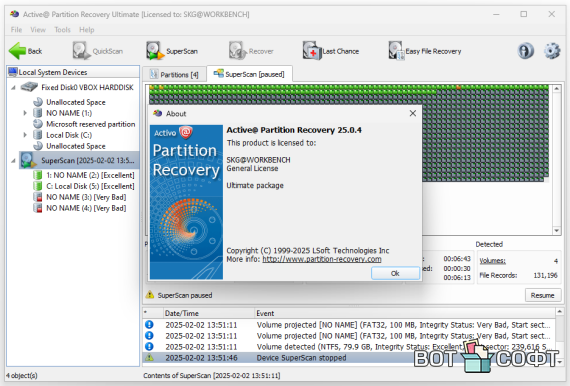The width and height of the screenshot is (570, 386).
Task: Open the File menu
Action: point(16,30)
